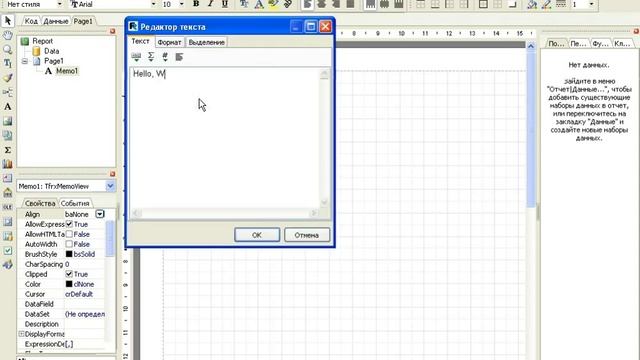Viewport: 640px width, 360px height.
Task: Toggle the AutoWidth False checkbox
Action: coord(69,244)
